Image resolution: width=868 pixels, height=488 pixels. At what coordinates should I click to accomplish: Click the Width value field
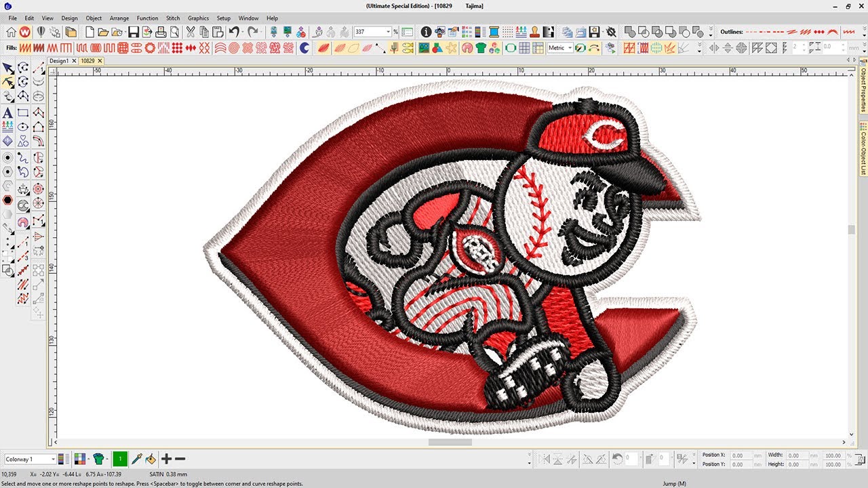[797, 455]
